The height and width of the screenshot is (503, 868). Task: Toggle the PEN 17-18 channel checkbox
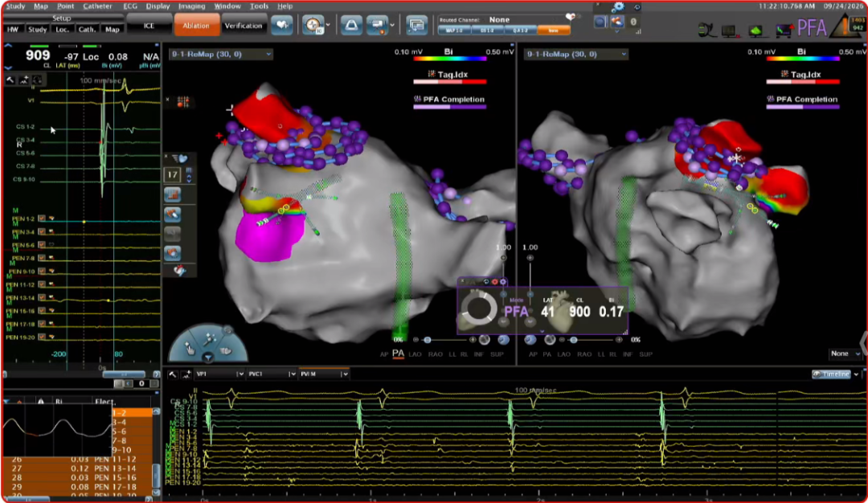[41, 324]
